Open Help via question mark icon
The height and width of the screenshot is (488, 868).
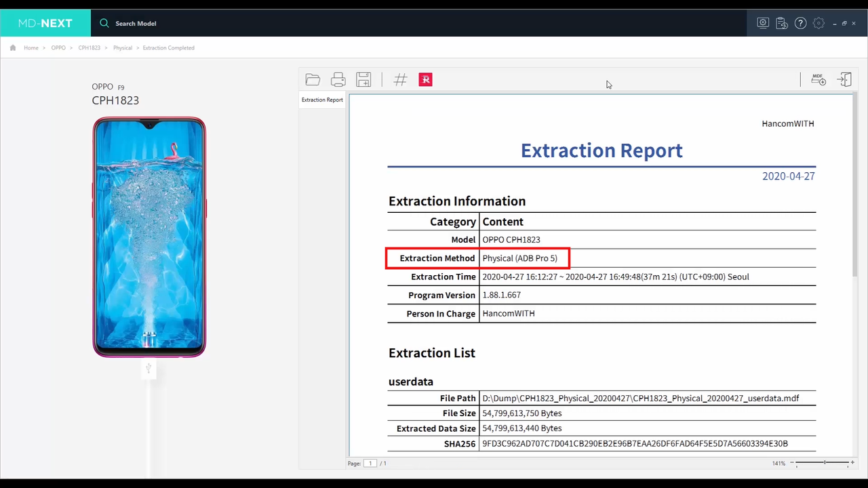pyautogui.click(x=801, y=23)
